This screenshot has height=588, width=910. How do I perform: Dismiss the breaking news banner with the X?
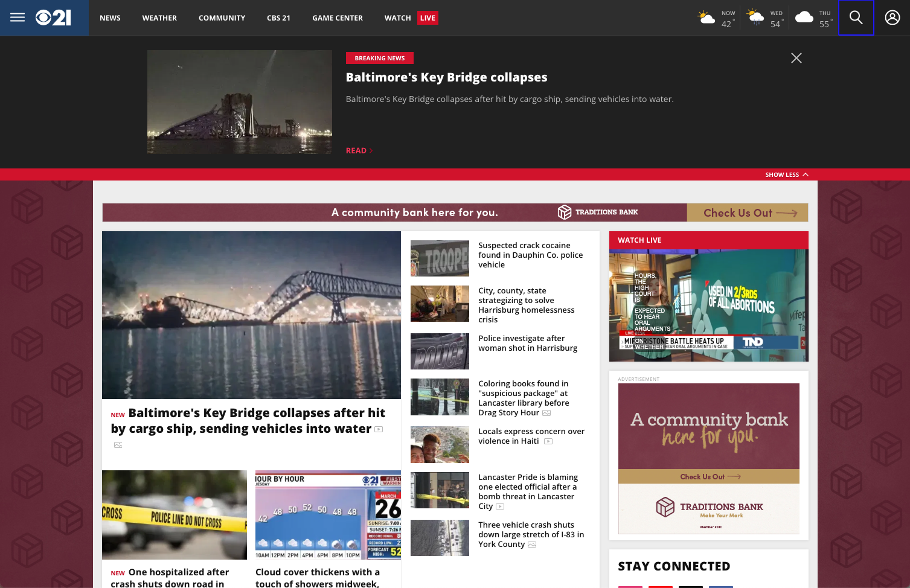click(x=796, y=58)
